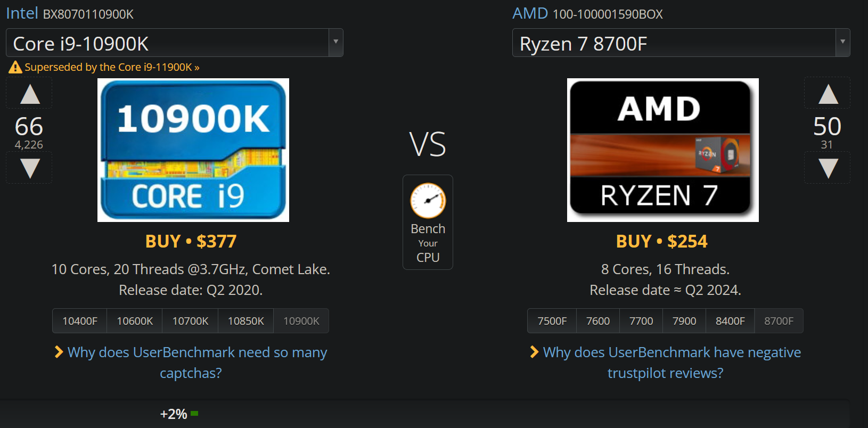Screen dimensions: 868x428
Task: Switch to the 10700K tab
Action: pos(190,321)
